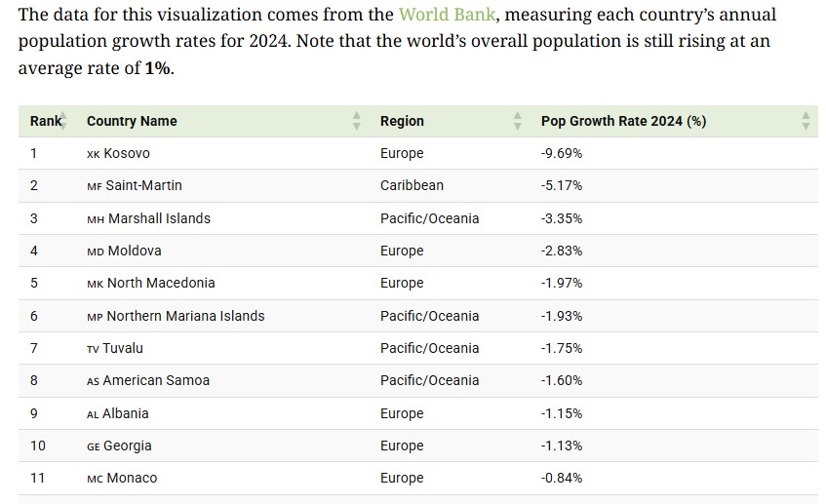Select the Saint-Martin country cell

(142, 185)
